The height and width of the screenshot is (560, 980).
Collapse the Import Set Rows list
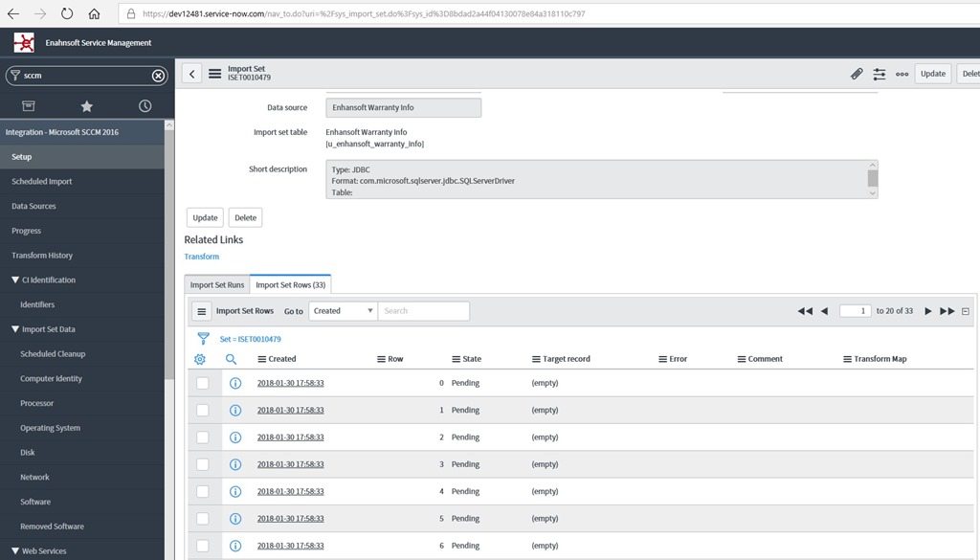point(966,311)
